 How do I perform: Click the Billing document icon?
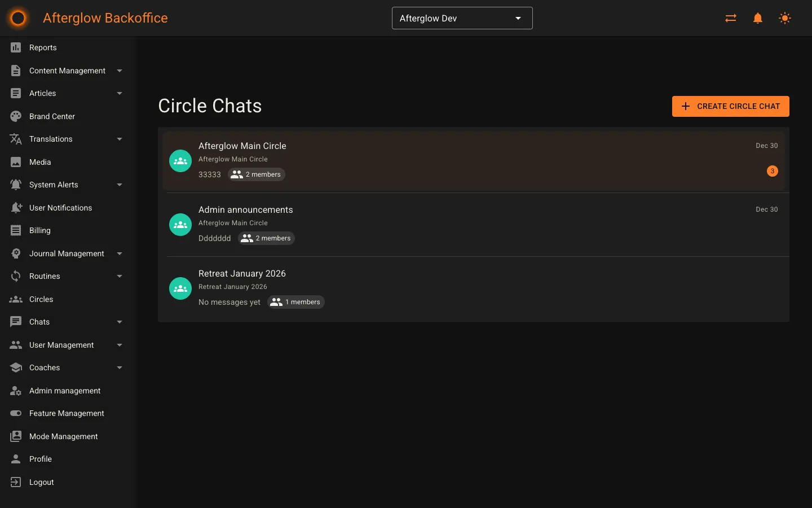(x=16, y=230)
